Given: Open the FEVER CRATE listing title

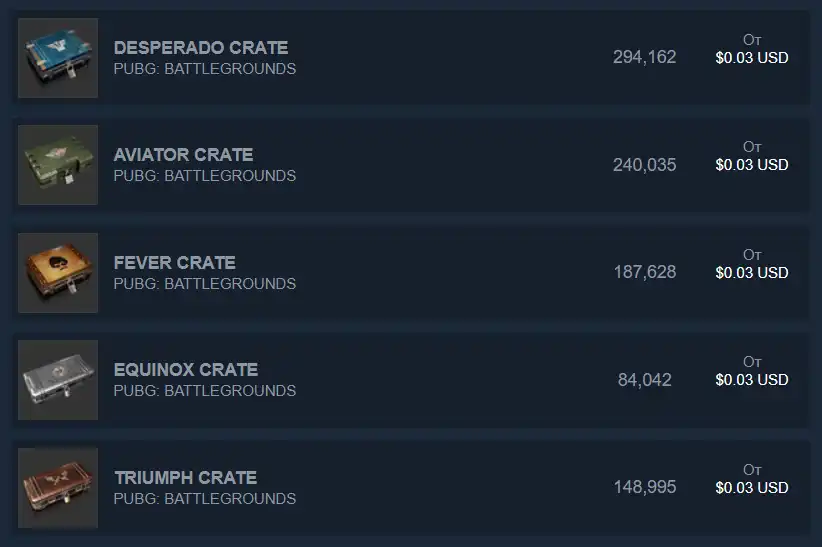Looking at the screenshot, I should pyautogui.click(x=175, y=263).
